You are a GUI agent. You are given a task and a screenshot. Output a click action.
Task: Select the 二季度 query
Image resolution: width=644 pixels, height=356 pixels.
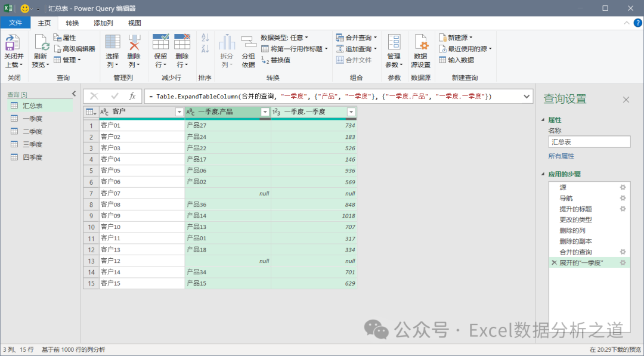pos(41,131)
